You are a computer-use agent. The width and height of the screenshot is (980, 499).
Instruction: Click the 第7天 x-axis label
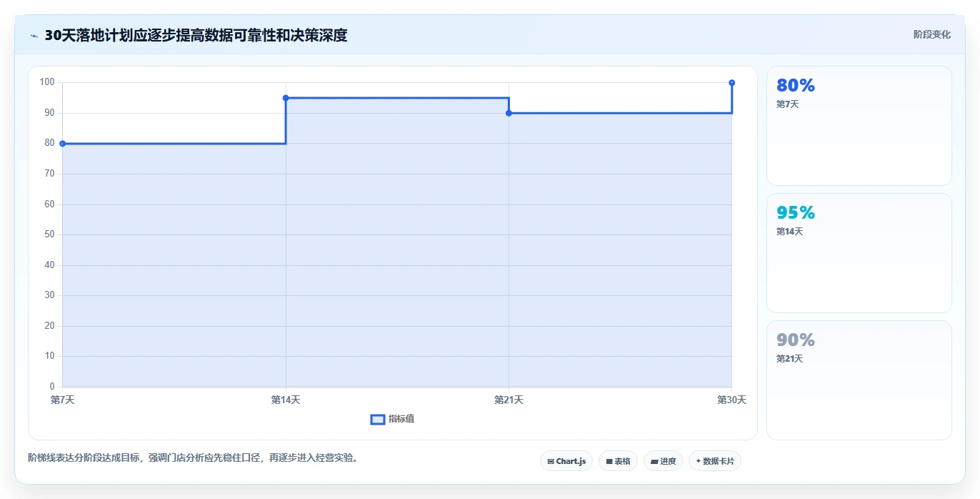63,400
